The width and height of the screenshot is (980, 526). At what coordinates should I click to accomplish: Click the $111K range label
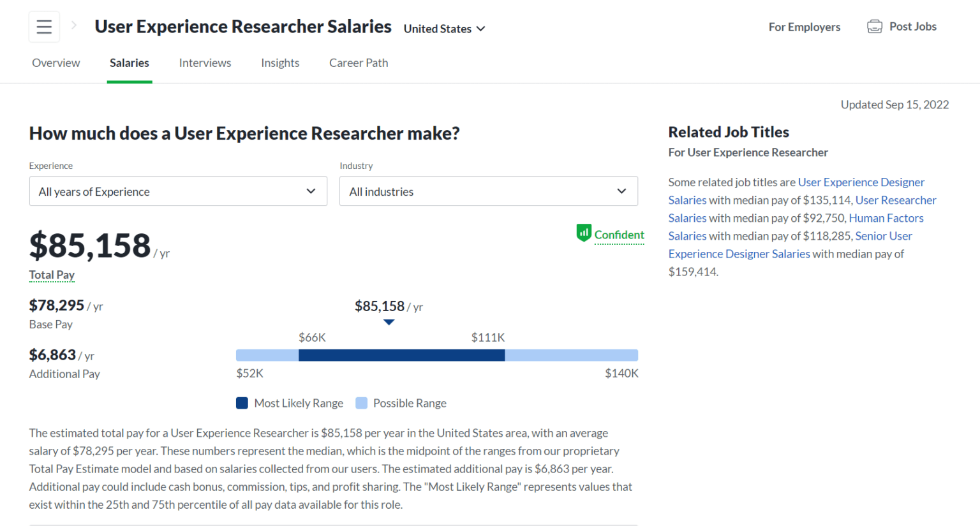tap(488, 337)
